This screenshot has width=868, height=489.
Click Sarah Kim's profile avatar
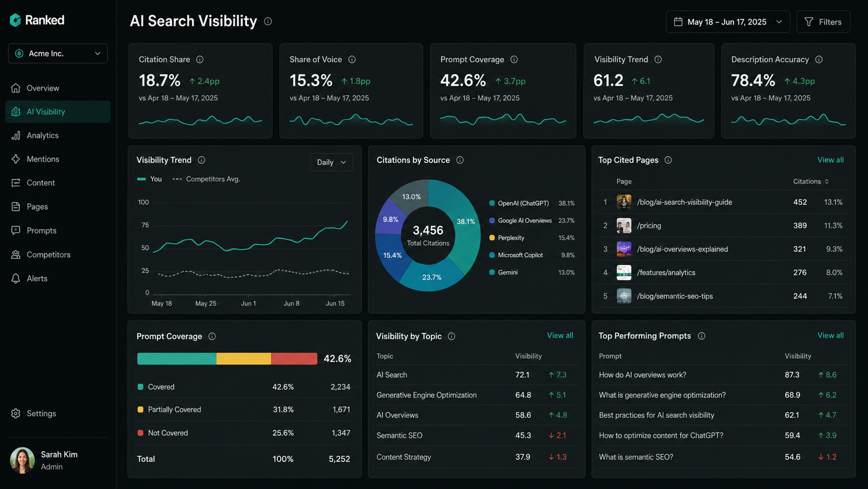tap(22, 460)
